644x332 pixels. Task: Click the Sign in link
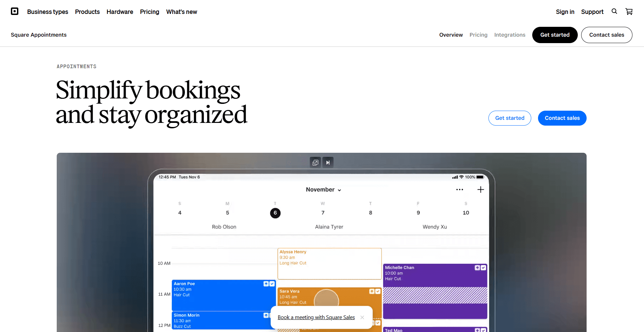(x=565, y=12)
